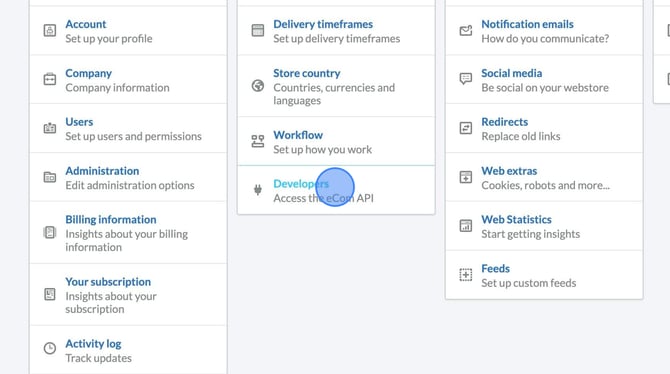Screen dimensions: 670x374
Task: Open the Social media link
Action: [x=511, y=73]
